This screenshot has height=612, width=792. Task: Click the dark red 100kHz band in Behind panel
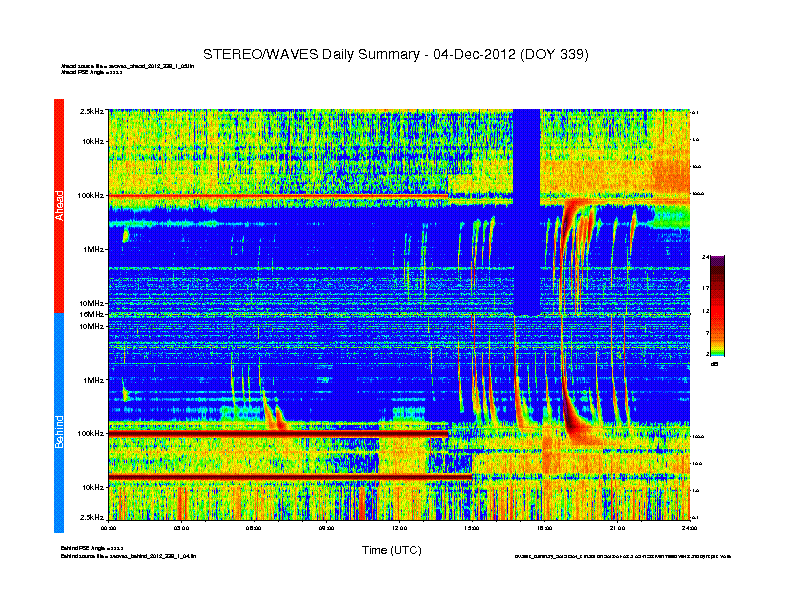(x=300, y=433)
